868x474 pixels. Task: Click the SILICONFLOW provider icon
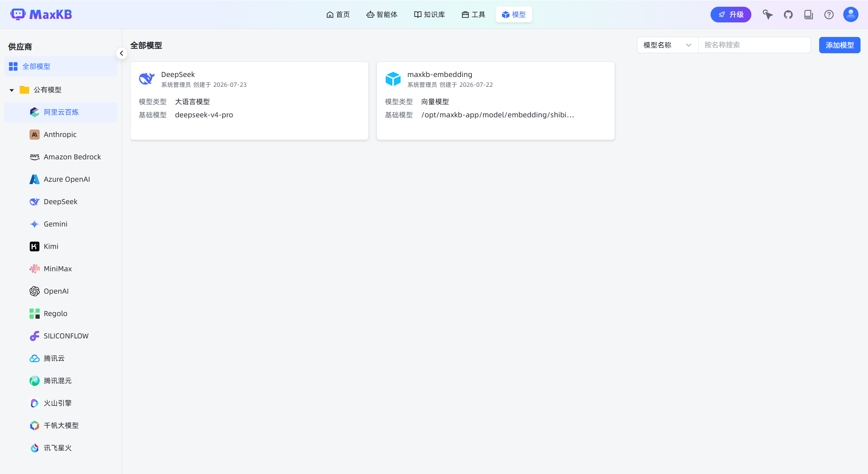[35, 336]
